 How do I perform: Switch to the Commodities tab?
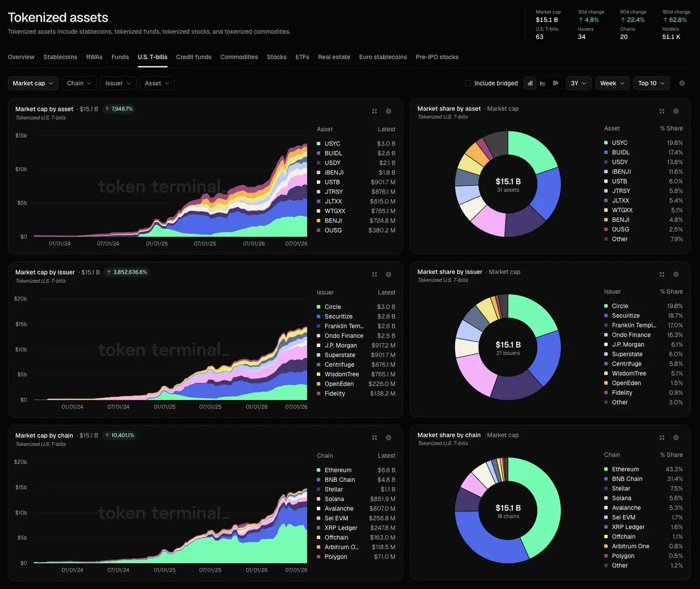click(x=239, y=57)
